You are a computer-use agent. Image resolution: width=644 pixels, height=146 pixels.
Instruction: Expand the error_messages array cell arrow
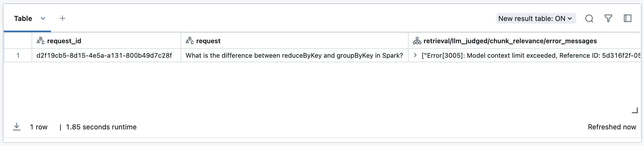[x=415, y=55]
